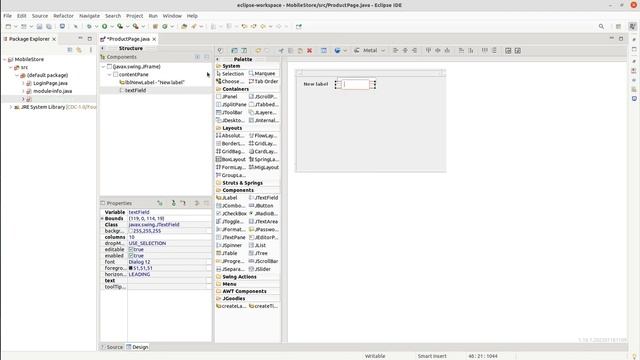Open the Window menu

tap(172, 16)
